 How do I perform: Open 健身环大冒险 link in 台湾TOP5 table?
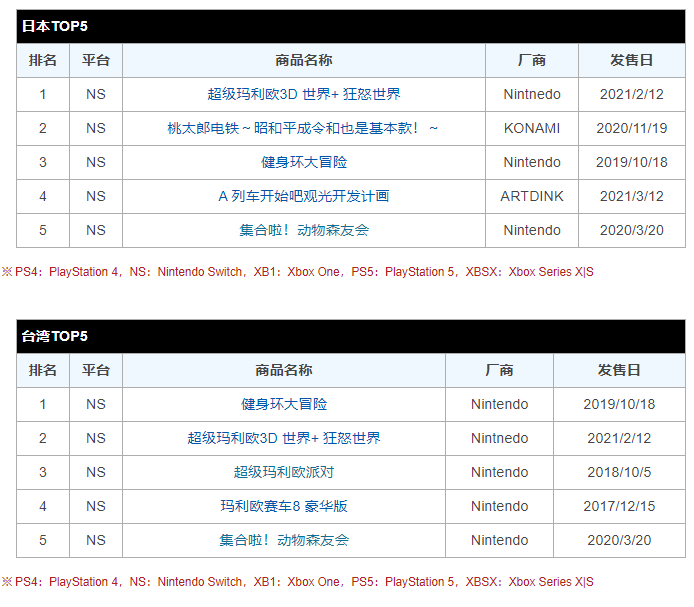click(x=284, y=404)
